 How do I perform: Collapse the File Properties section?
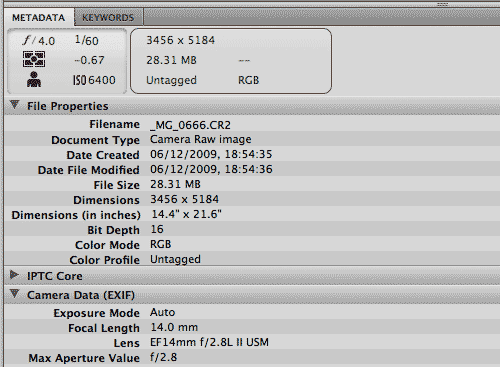click(x=14, y=105)
